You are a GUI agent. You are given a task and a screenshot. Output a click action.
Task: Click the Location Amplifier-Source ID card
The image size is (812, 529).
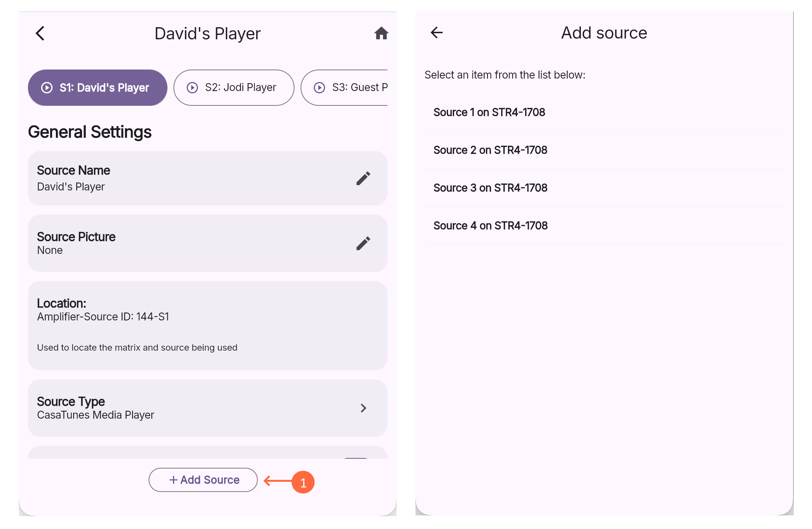208,326
